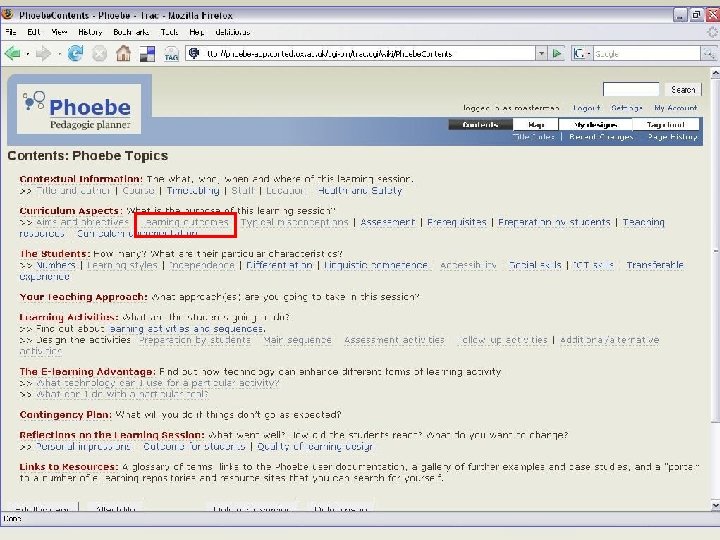The image size is (720, 540).
Task: Click the Logout link
Action: [x=586, y=108]
